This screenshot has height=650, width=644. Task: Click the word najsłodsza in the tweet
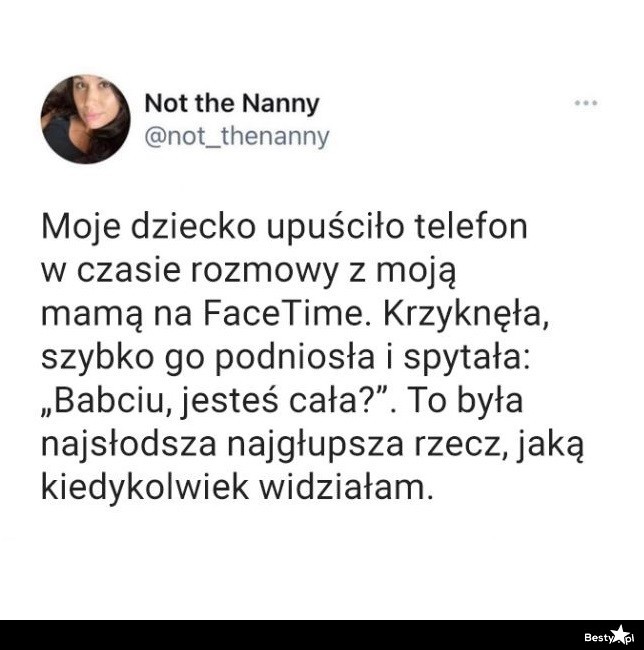tap(129, 445)
